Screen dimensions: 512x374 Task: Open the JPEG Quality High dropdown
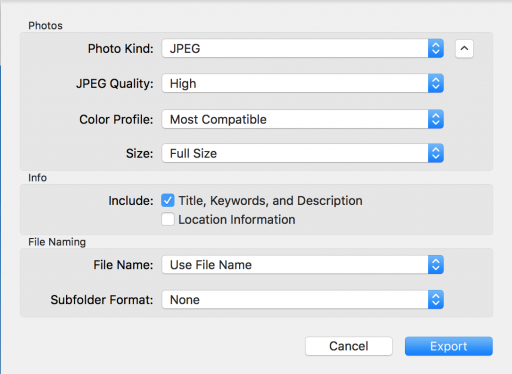[303, 83]
